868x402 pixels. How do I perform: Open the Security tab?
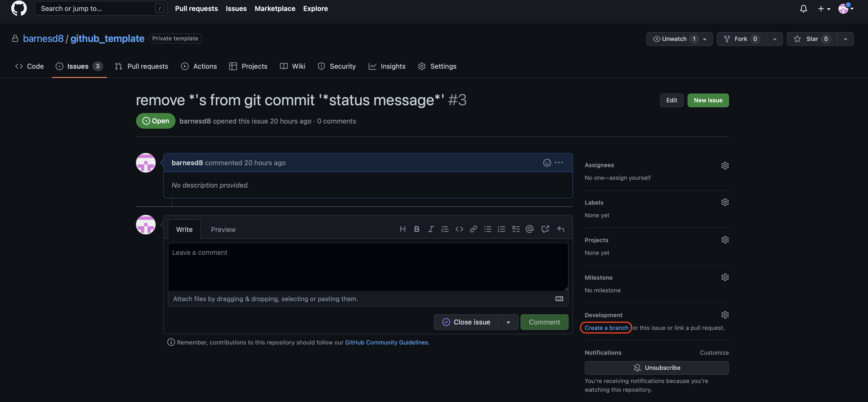point(337,66)
